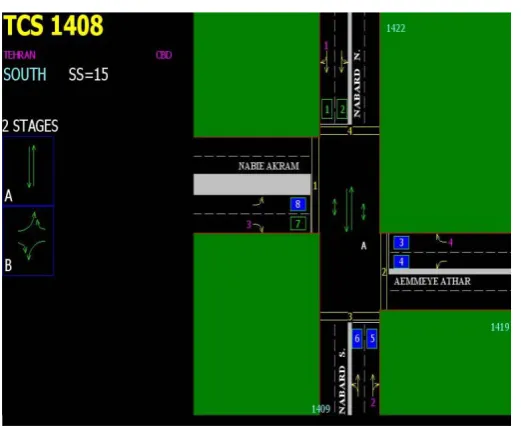The height and width of the screenshot is (426, 521).
Task: Click stop line number 1 at west approach
Action: click(x=315, y=186)
